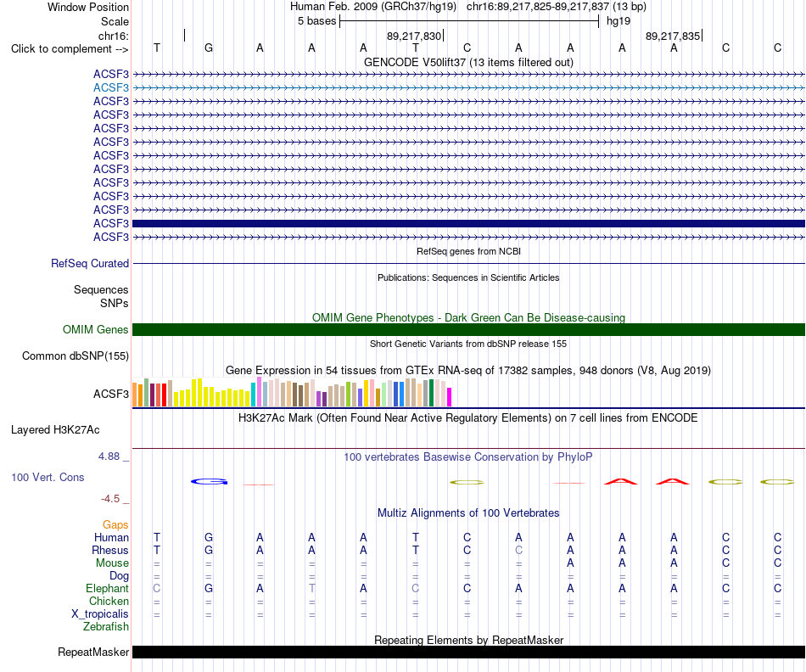Click position marker 89,217,830

point(414,36)
